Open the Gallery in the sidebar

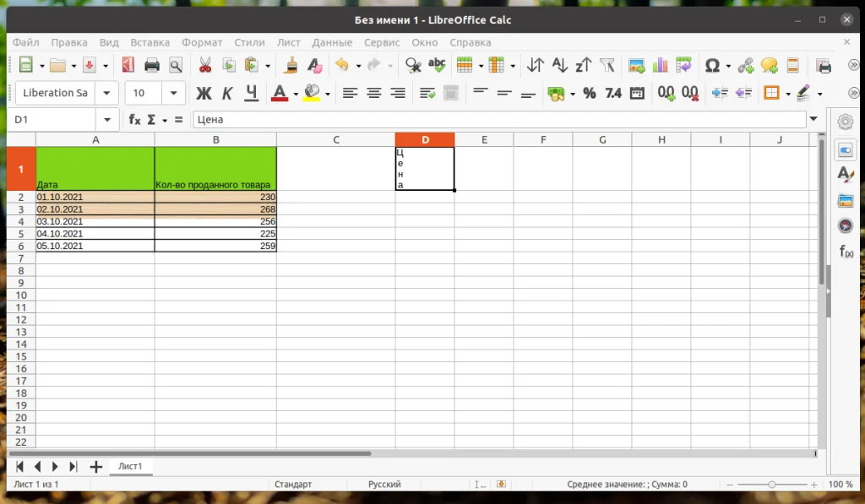tap(846, 201)
